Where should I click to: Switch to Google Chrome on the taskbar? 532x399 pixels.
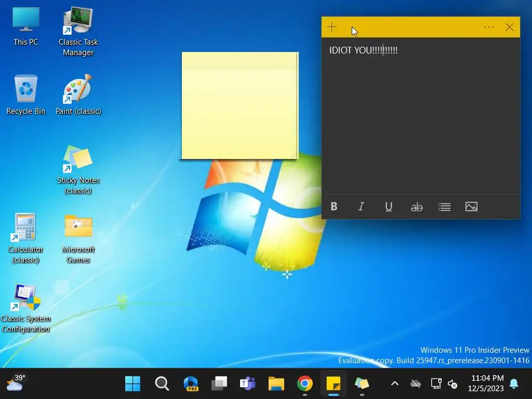click(304, 384)
